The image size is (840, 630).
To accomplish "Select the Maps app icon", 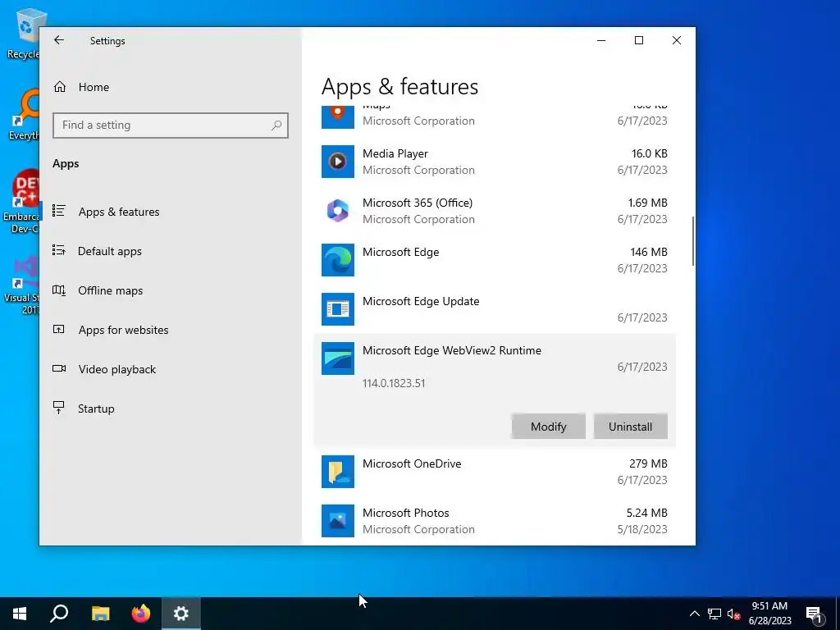I will tap(337, 116).
